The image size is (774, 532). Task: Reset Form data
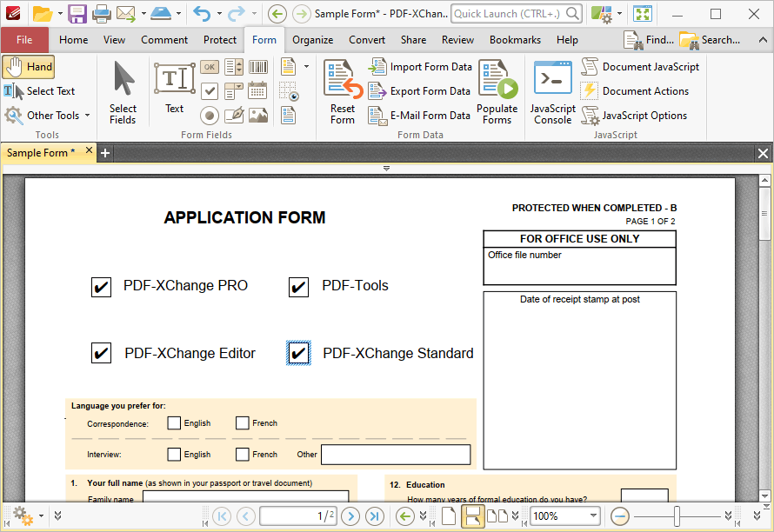tap(343, 92)
